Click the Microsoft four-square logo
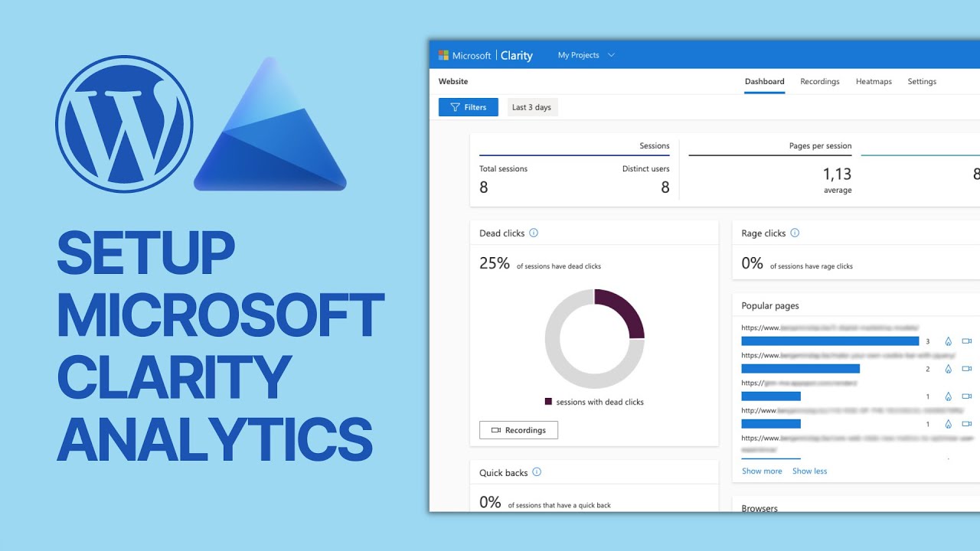This screenshot has height=551, width=980. (443, 55)
